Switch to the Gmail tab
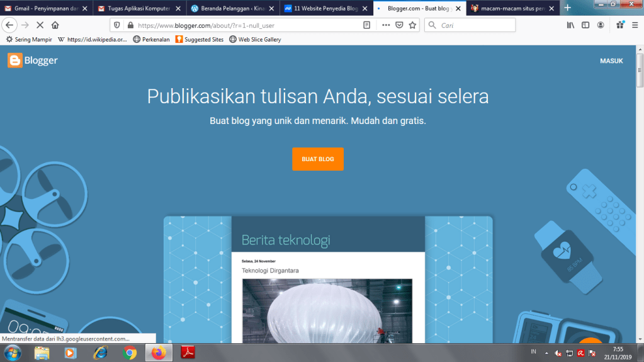The width and height of the screenshot is (644, 362). point(45,8)
